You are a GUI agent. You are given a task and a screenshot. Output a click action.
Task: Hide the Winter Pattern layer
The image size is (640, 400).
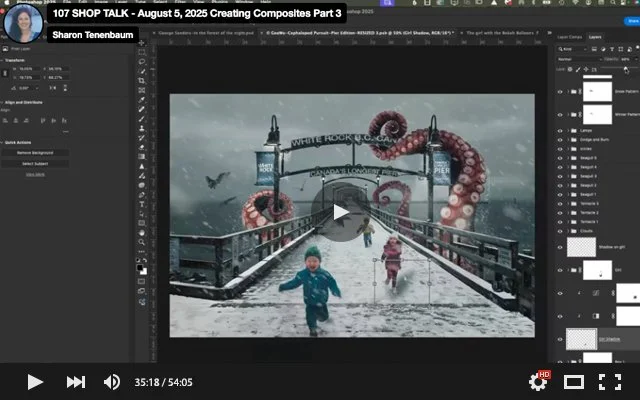[x=560, y=115]
